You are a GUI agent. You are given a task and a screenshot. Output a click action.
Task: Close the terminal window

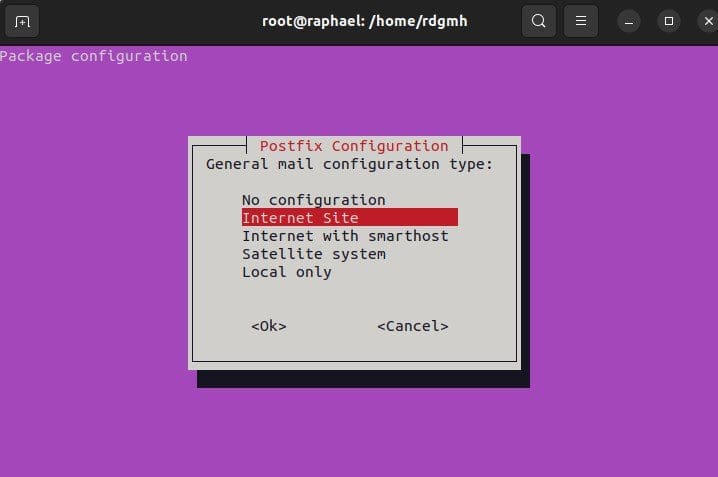point(708,21)
